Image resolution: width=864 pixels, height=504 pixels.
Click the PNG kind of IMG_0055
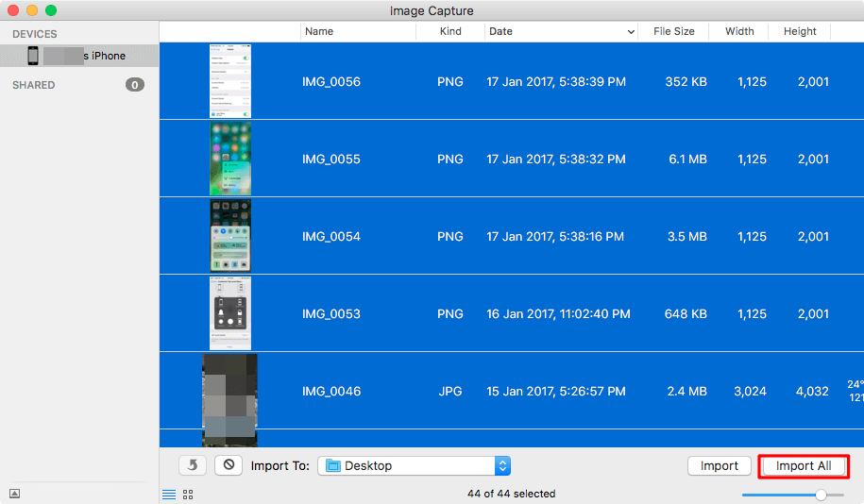[x=450, y=160]
